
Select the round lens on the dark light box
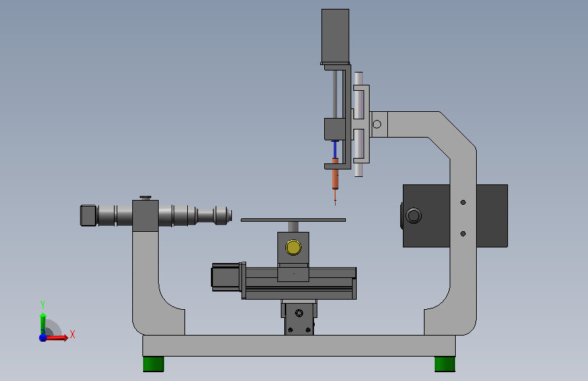[x=414, y=216]
